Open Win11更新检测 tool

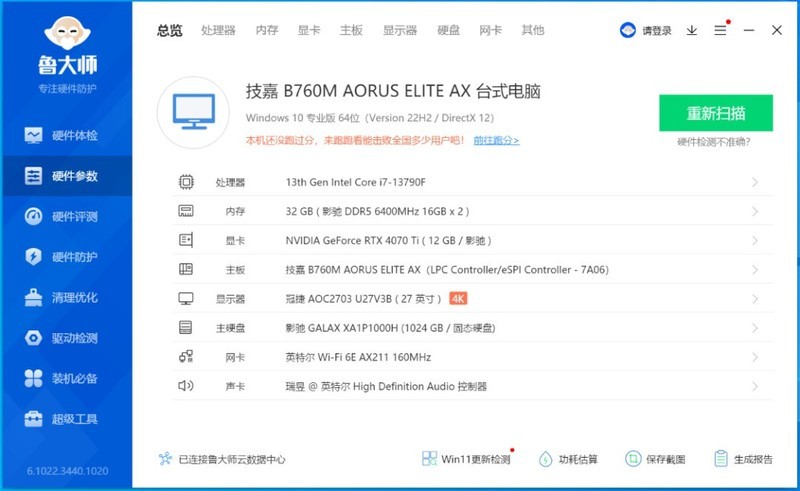(467, 459)
